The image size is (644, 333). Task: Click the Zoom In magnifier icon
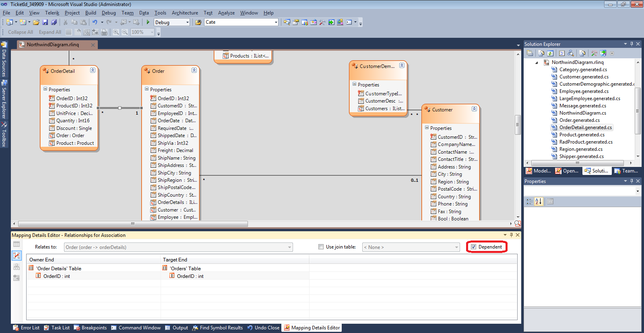point(116,32)
